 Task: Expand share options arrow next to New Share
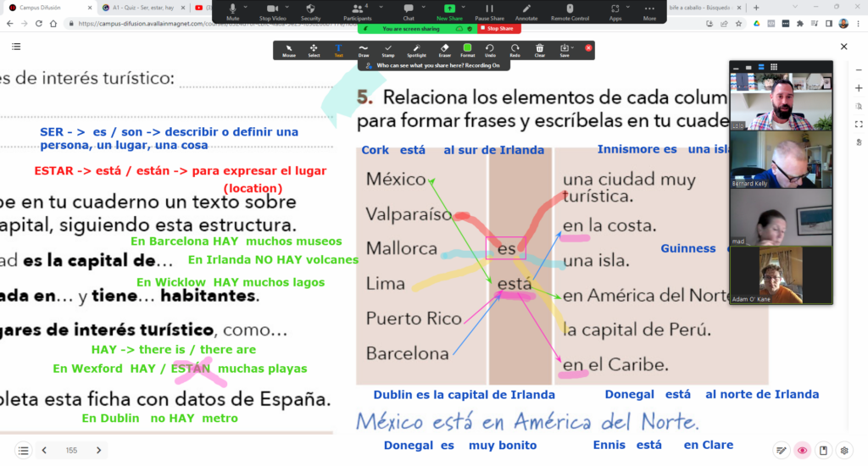coord(464,7)
